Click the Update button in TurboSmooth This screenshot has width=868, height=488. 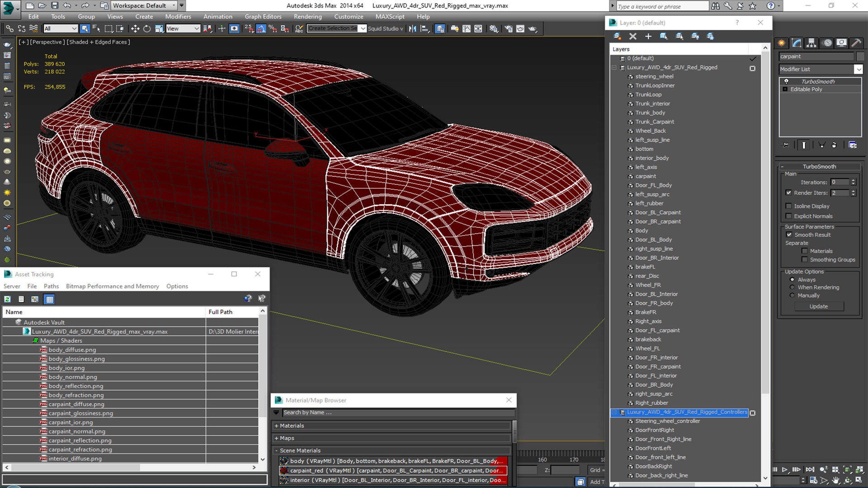tap(819, 306)
